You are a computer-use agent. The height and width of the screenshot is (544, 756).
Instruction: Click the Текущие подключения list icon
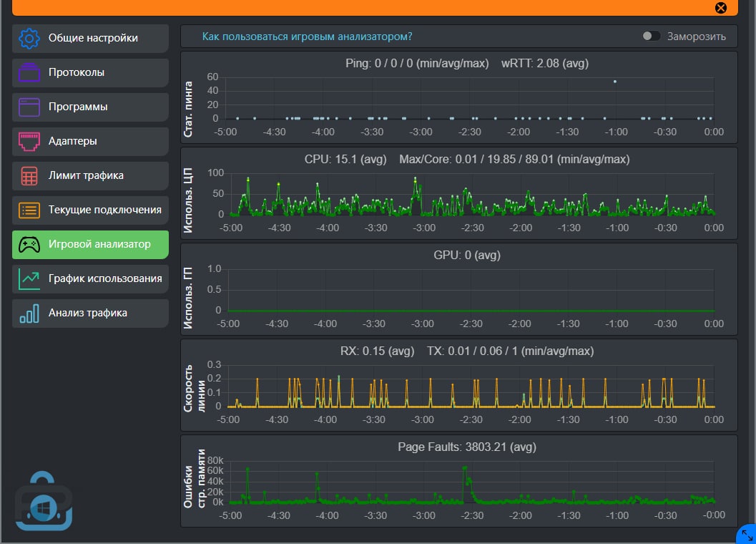pos(29,210)
